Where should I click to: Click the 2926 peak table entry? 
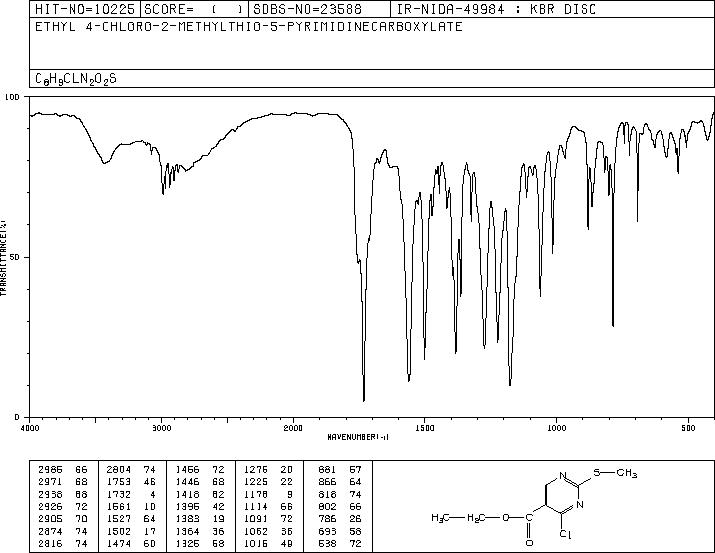(62, 506)
